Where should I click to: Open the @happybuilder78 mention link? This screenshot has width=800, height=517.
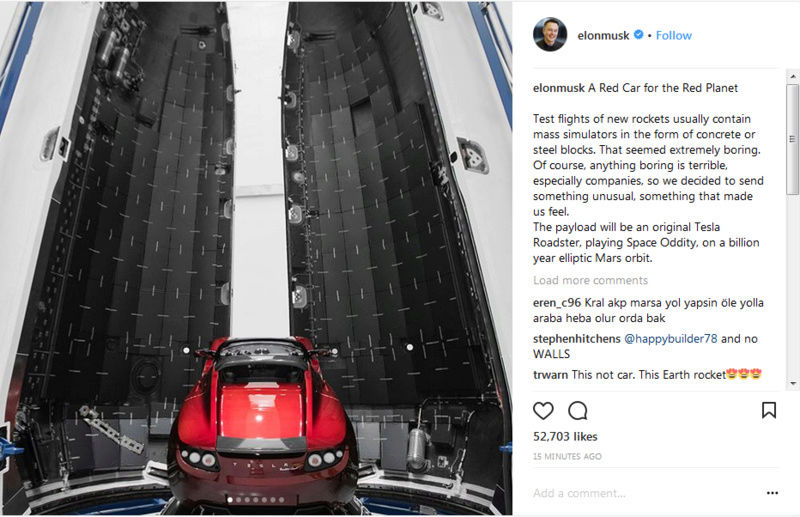coord(670,338)
